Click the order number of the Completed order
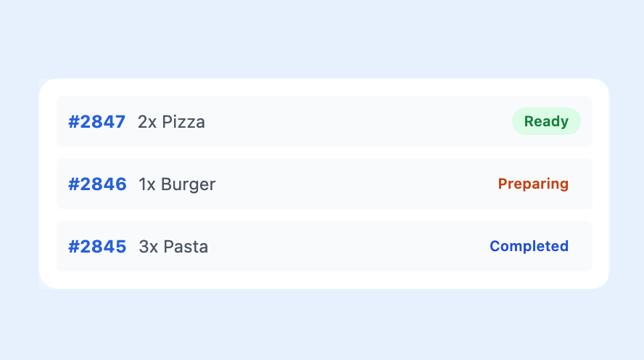This screenshot has width=644, height=360. click(x=97, y=247)
